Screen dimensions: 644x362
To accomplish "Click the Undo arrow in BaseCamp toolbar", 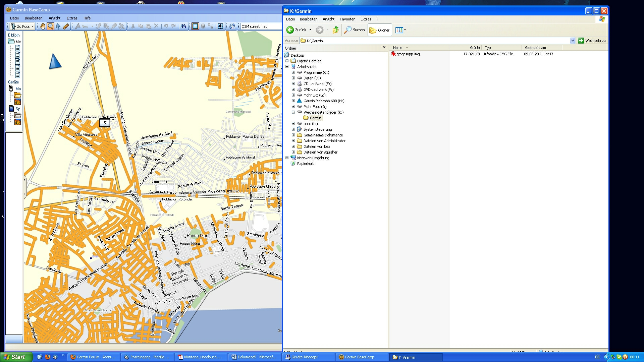I will click(x=166, y=26).
